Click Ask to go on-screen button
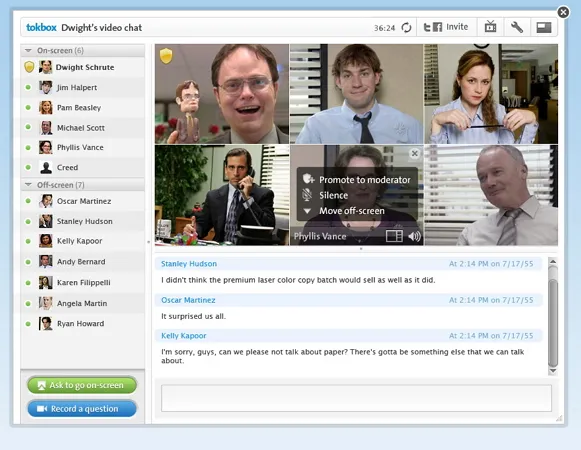This screenshot has height=450, width=581. tap(82, 385)
